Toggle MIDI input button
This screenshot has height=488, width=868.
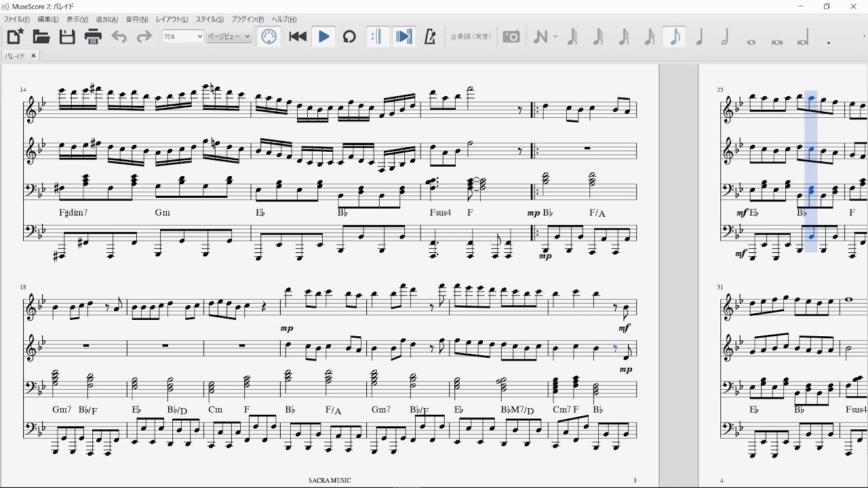[269, 37]
